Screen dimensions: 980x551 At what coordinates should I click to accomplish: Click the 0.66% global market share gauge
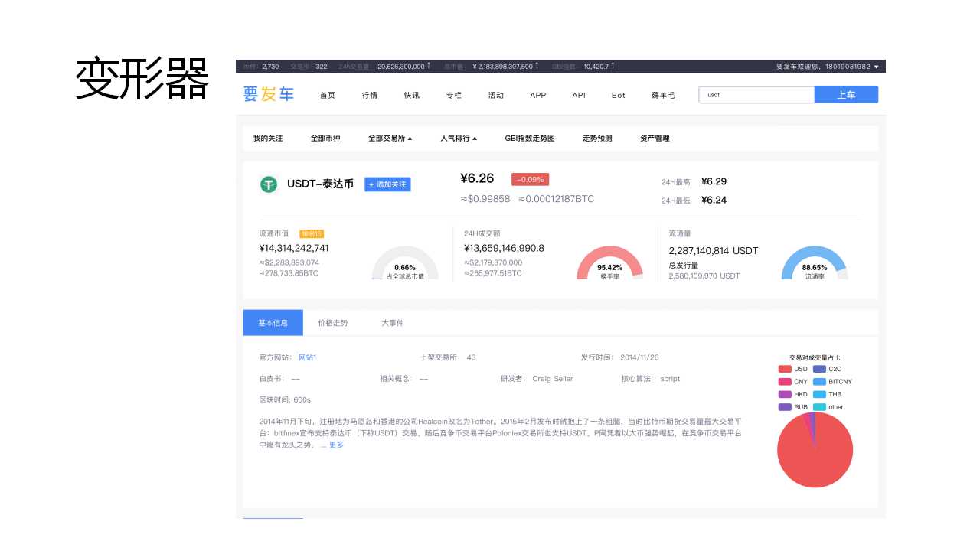pyautogui.click(x=405, y=263)
